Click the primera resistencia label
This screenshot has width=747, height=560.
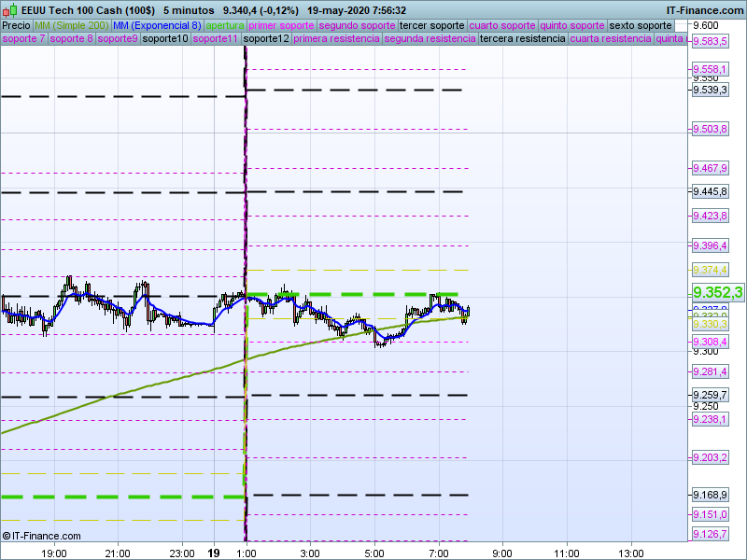point(336,39)
